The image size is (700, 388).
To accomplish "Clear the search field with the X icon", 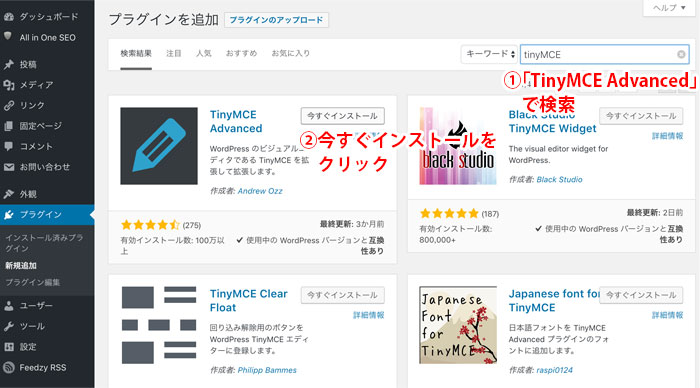I will click(x=681, y=54).
